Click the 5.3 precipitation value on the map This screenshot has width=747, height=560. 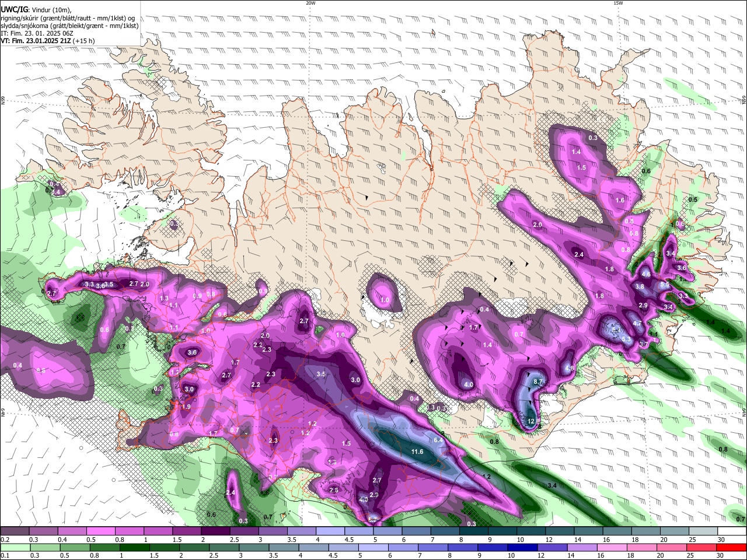pos(627,339)
